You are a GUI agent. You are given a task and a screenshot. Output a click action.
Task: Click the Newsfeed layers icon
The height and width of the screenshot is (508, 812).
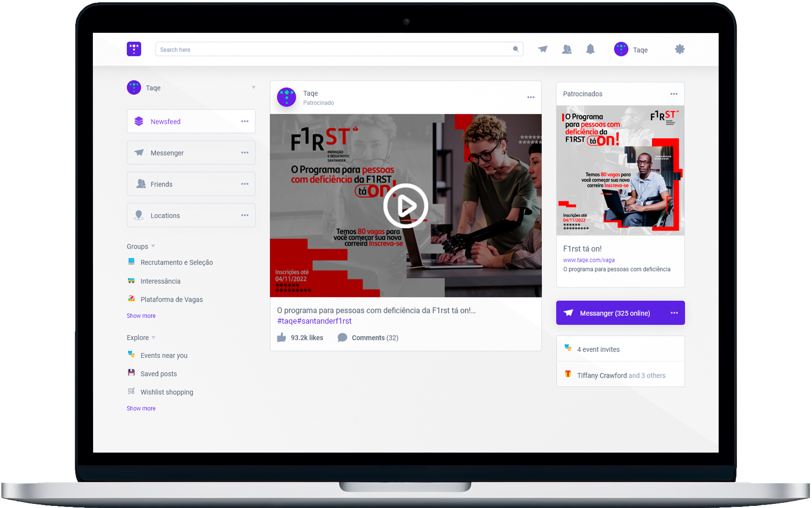pos(139,121)
